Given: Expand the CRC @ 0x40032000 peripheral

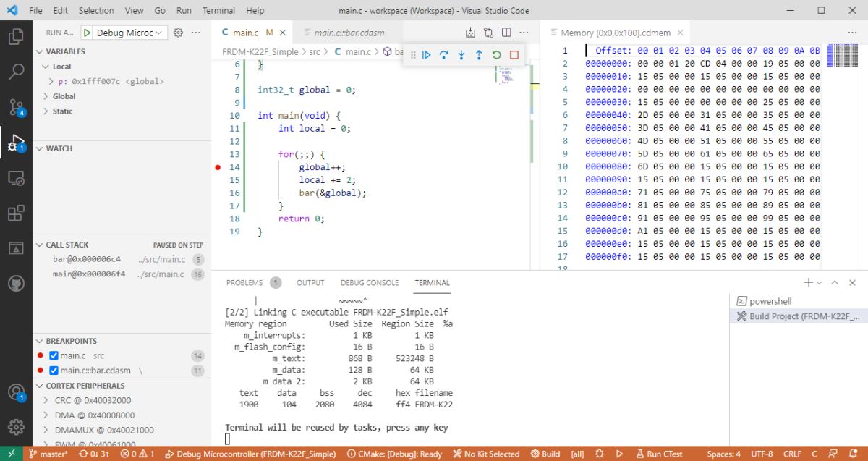Looking at the screenshot, I should [46, 400].
